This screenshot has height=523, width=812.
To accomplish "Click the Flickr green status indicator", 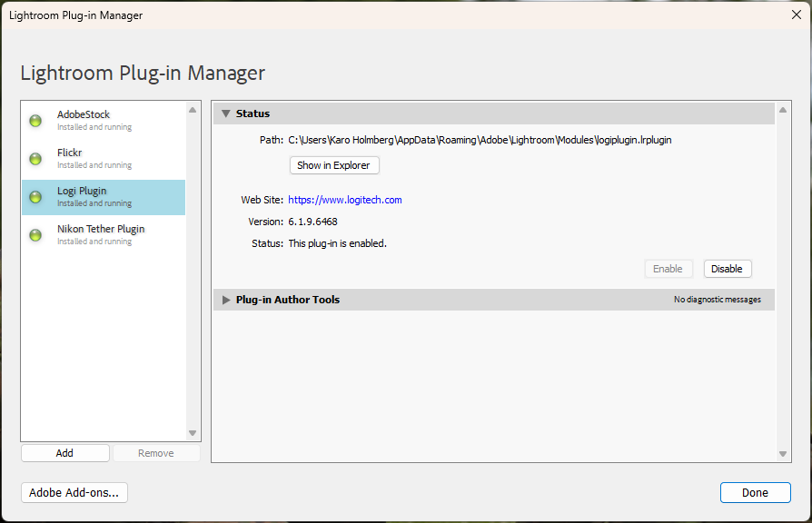I will tap(35, 159).
